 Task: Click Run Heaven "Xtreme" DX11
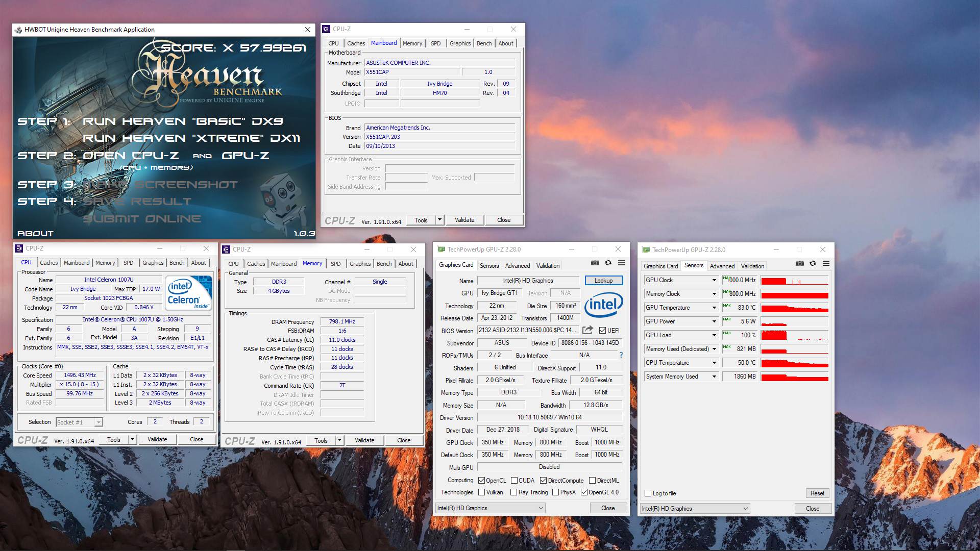point(191,138)
